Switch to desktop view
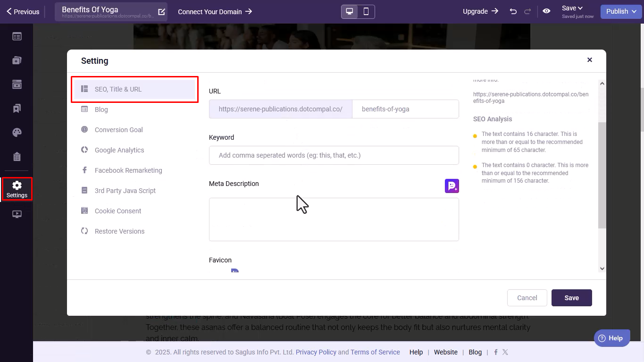The height and width of the screenshot is (362, 644). (350, 12)
